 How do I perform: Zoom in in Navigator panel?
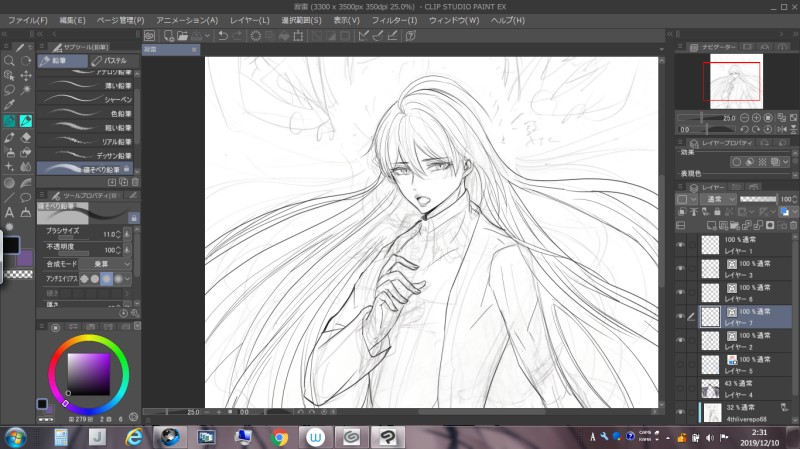coord(756,118)
